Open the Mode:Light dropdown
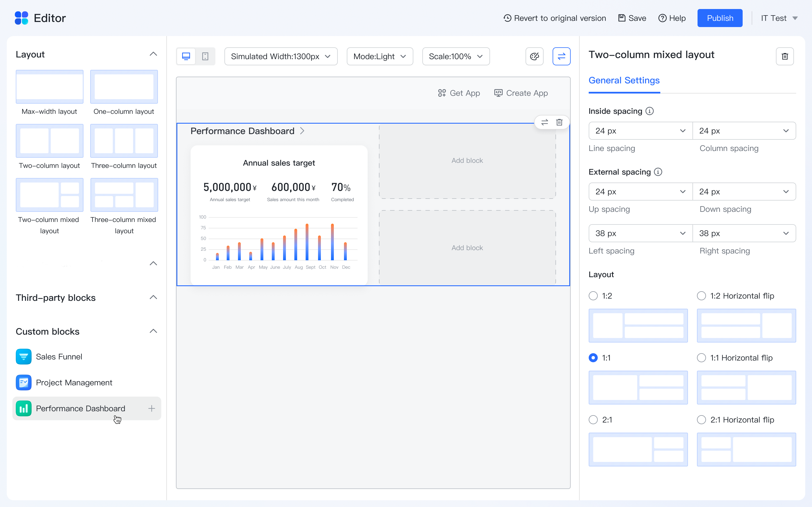The height and width of the screenshot is (507, 812). point(379,56)
